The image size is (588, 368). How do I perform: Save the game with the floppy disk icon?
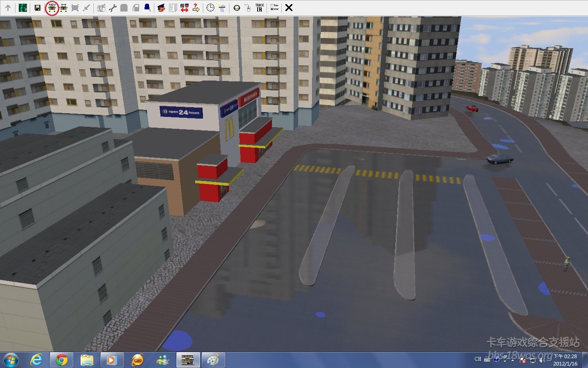pos(38,8)
